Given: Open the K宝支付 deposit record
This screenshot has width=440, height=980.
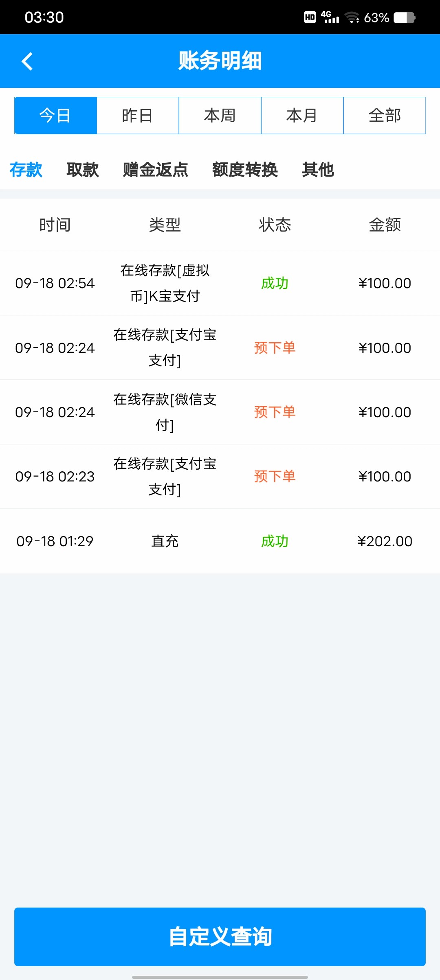Looking at the screenshot, I should [165, 283].
